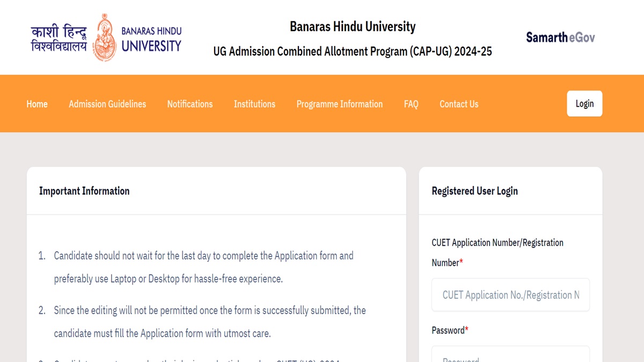Click the Password input field

point(510,354)
